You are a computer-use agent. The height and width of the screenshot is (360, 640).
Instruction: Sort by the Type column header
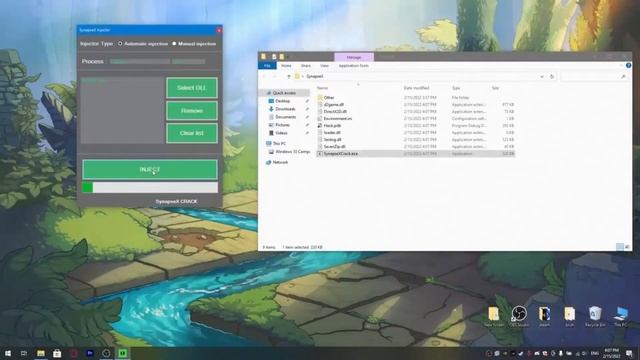456,88
